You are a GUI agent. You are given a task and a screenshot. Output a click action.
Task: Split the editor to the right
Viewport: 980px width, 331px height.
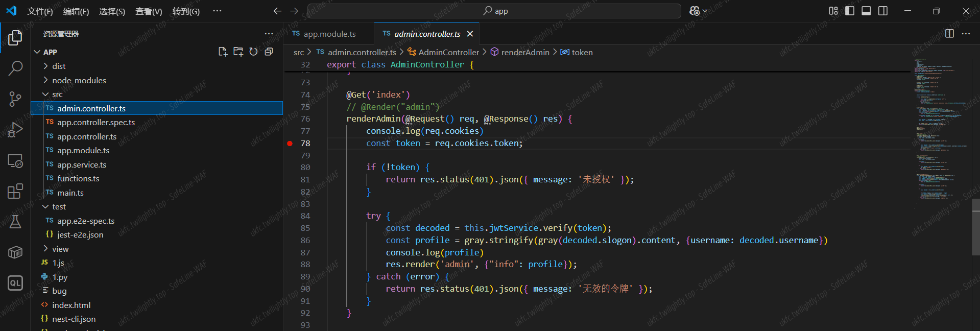[949, 34]
